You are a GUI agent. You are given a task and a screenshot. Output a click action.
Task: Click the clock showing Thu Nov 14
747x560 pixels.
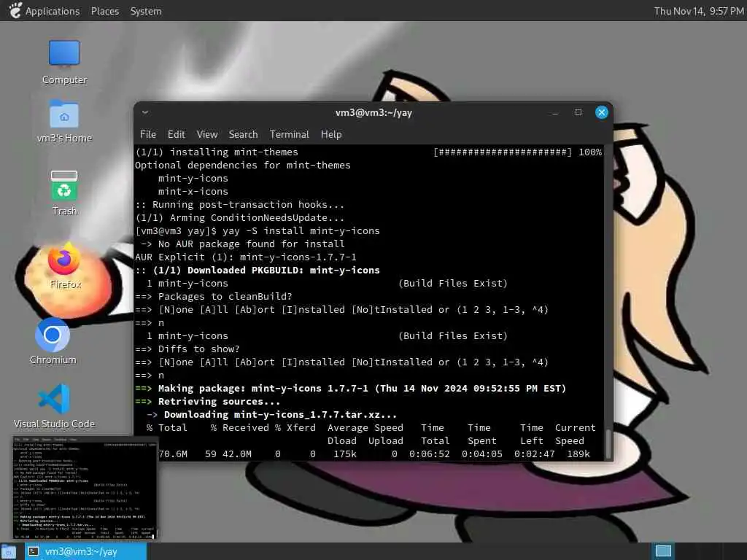pos(698,11)
